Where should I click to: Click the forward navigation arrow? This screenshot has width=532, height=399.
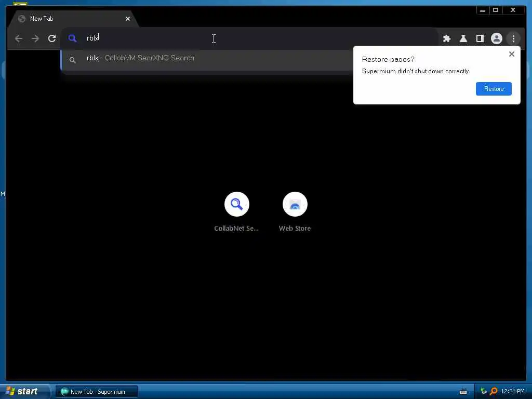(35, 38)
